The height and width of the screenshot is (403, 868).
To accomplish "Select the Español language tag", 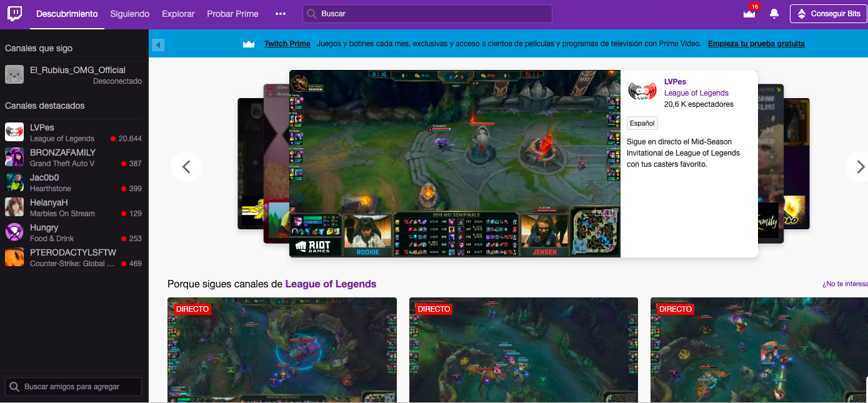I will coord(642,123).
